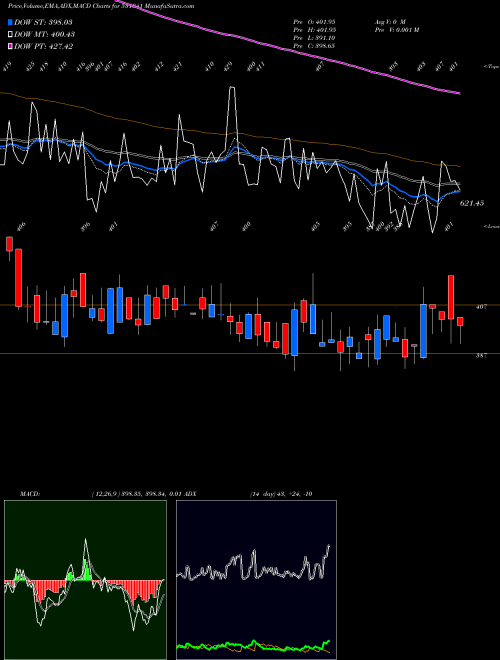Click the 621.45 price label

[472, 203]
